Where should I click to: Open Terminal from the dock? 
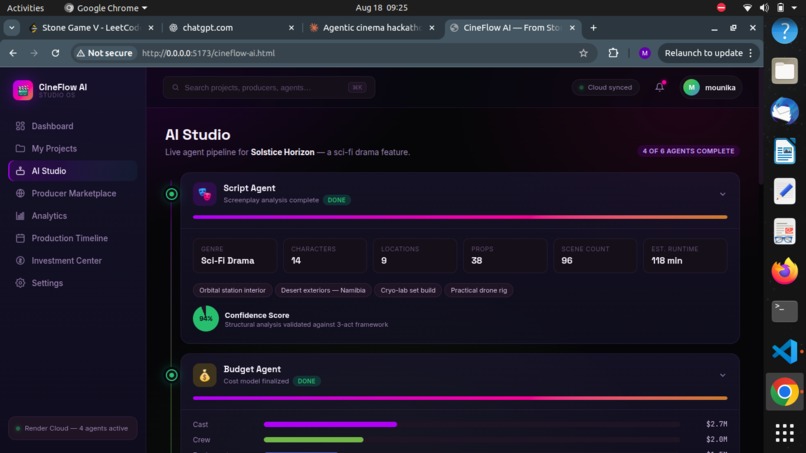pos(784,312)
